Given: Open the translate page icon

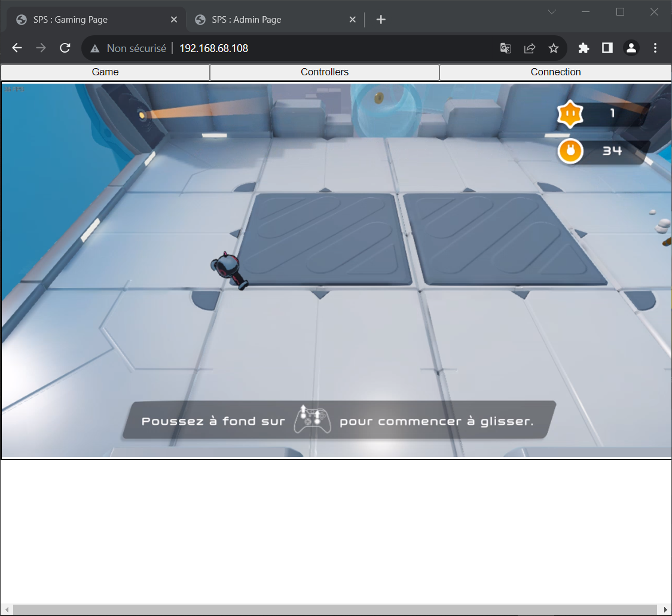Looking at the screenshot, I should (506, 48).
